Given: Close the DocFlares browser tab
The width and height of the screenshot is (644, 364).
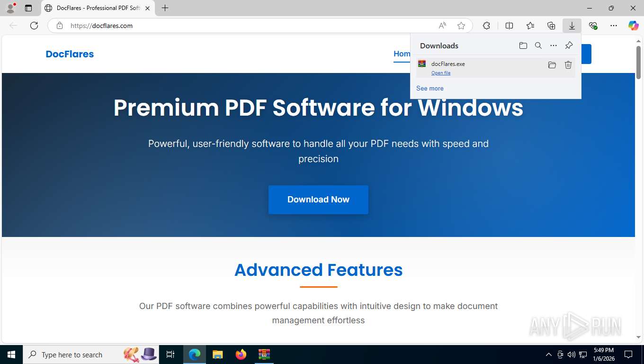Looking at the screenshot, I should click(147, 8).
